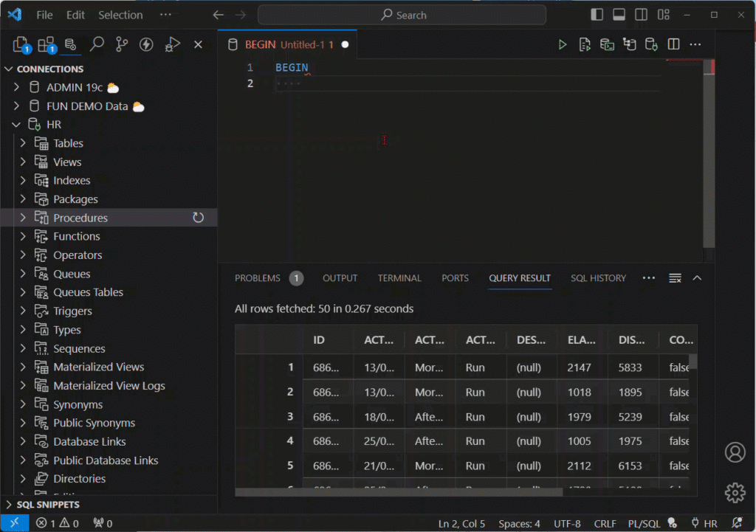
Task: Toggle the primary side bar layout button
Action: tap(597, 15)
